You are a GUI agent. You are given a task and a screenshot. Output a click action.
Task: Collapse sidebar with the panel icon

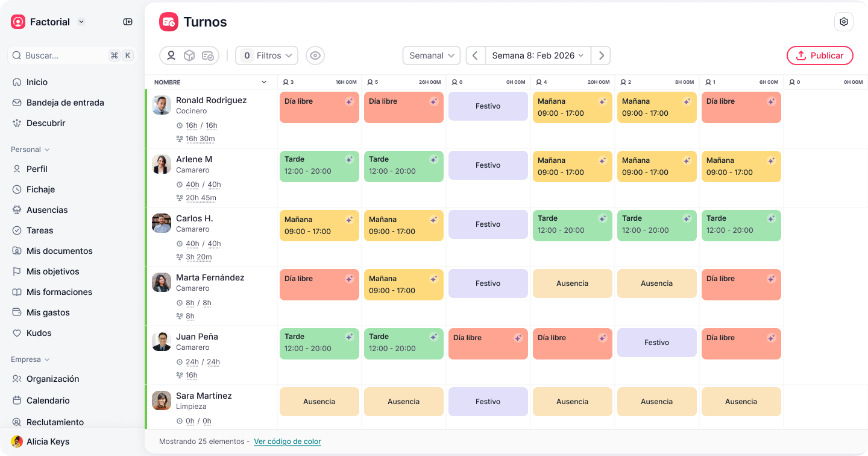click(128, 22)
